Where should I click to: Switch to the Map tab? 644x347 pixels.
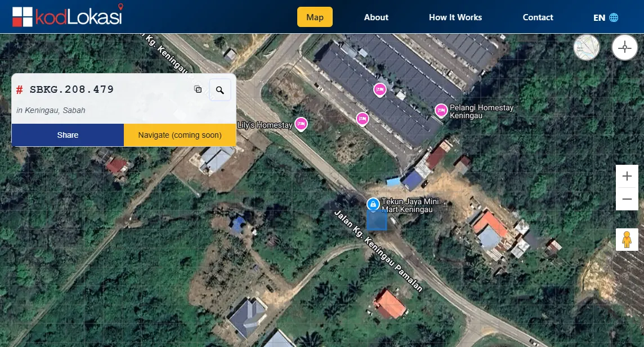point(315,17)
